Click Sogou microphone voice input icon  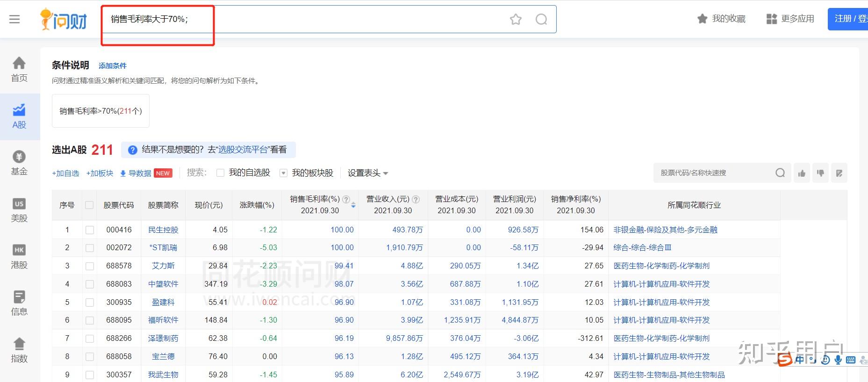pos(838,360)
